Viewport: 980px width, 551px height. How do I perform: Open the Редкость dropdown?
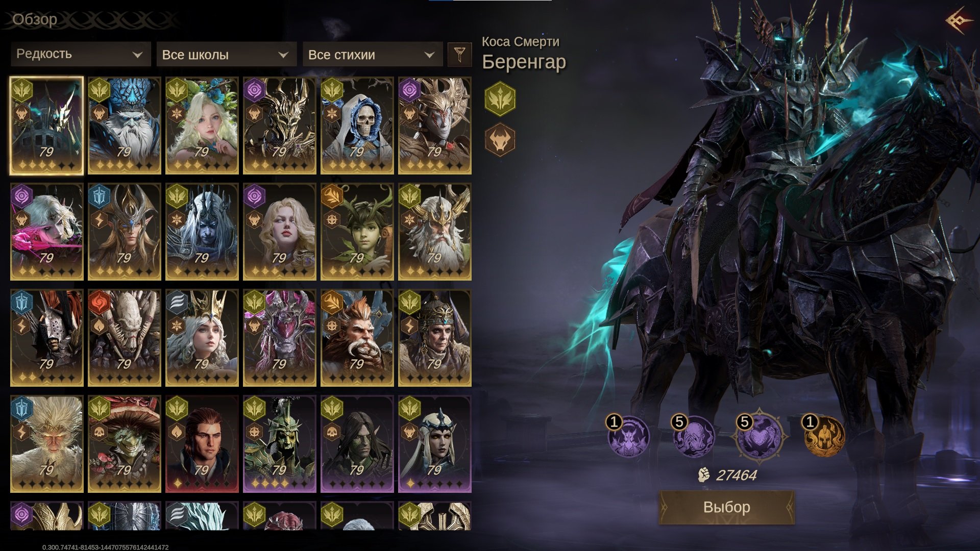(x=81, y=54)
